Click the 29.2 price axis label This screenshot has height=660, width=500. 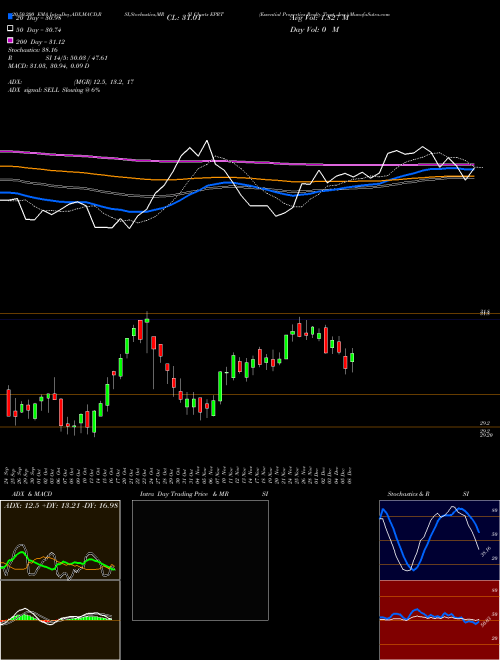click(485, 423)
